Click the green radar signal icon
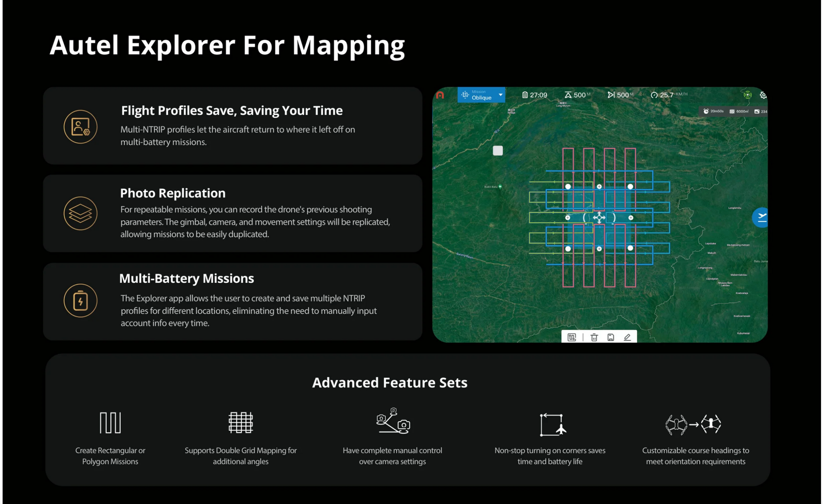The width and height of the screenshot is (823, 504). pyautogui.click(x=747, y=95)
